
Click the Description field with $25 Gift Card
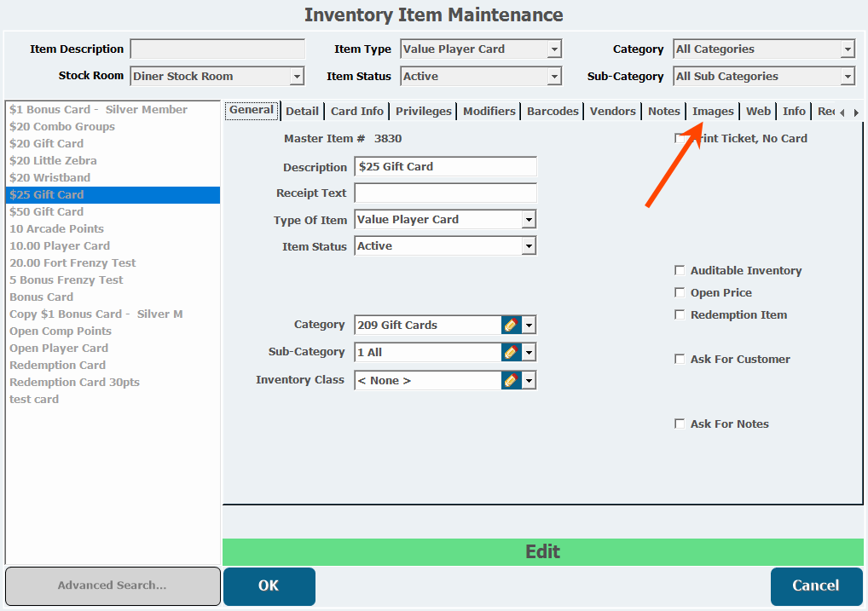point(445,166)
